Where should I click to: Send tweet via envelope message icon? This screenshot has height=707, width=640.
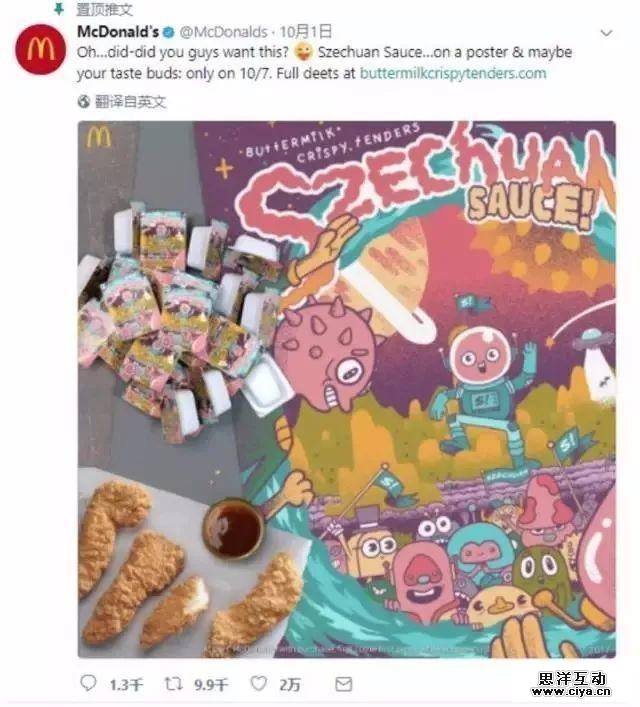click(344, 684)
